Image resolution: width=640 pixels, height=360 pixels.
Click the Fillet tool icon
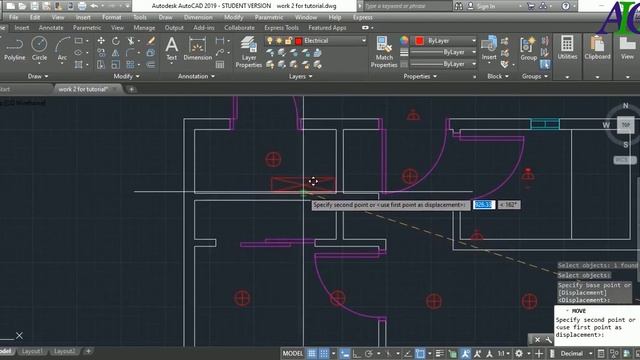[130, 53]
